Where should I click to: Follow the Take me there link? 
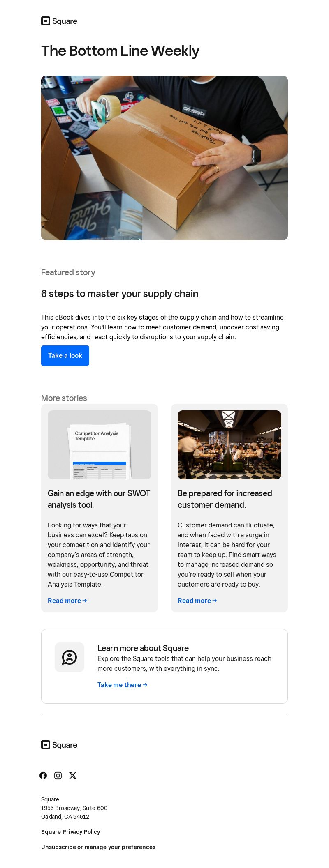pyautogui.click(x=123, y=685)
